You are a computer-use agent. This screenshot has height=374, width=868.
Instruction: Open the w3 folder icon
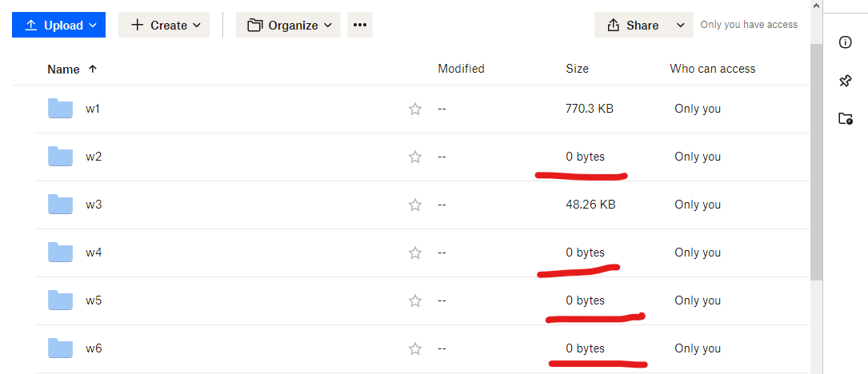pos(61,205)
